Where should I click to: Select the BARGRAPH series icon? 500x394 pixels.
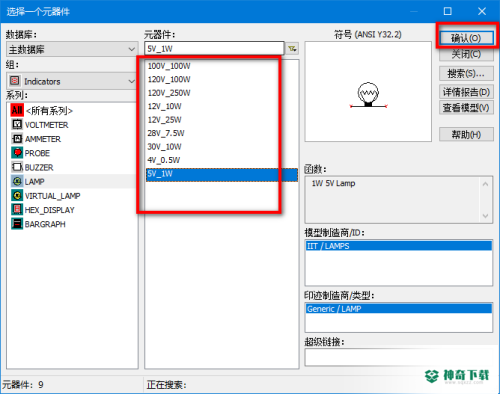[x=17, y=224]
